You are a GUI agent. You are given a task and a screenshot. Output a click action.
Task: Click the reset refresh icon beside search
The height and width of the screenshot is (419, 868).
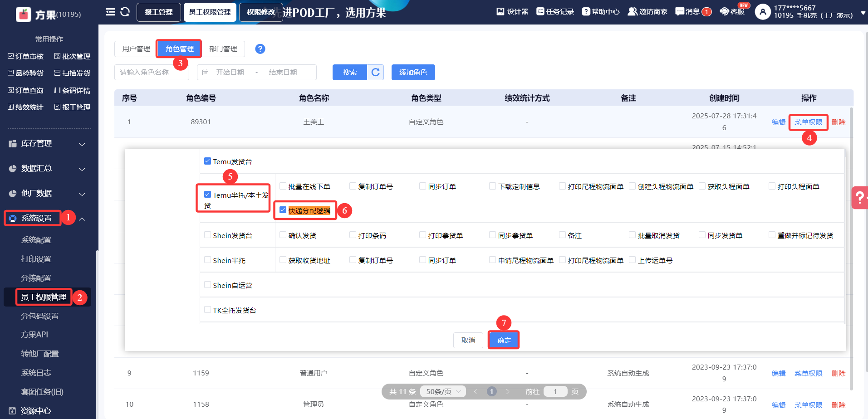coord(375,73)
